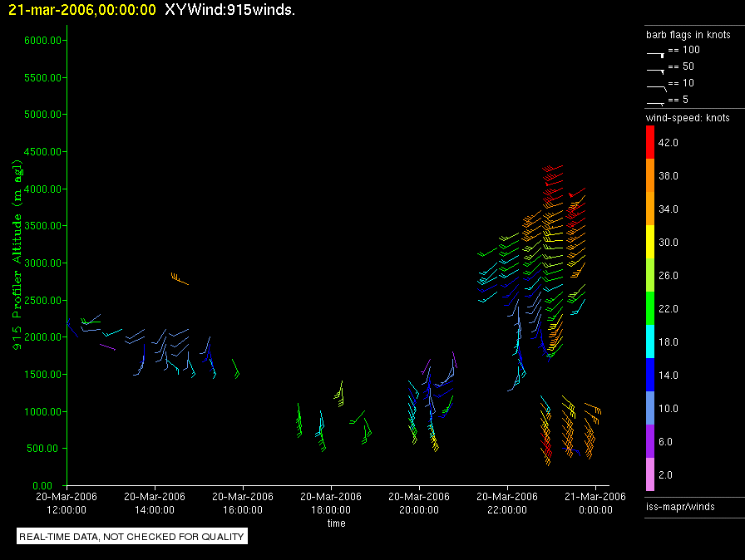Select the yellow 30.0 knots color segment
The image size is (745, 560).
(650, 243)
